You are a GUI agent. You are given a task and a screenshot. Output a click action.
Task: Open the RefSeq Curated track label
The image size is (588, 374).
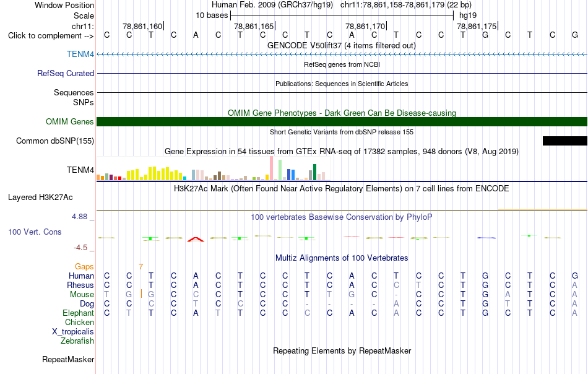tap(65, 74)
